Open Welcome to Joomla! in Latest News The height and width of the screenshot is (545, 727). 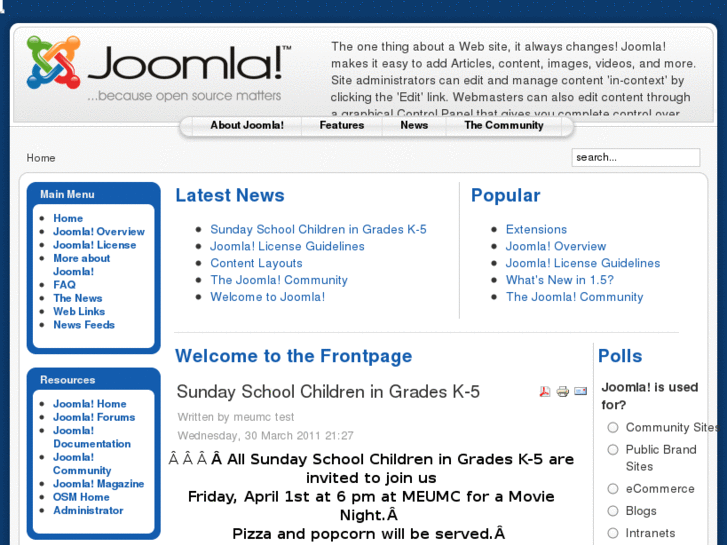[268, 297]
